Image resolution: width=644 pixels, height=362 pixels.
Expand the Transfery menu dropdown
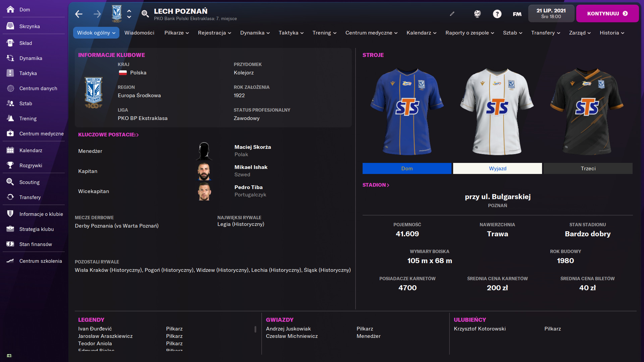click(x=545, y=33)
